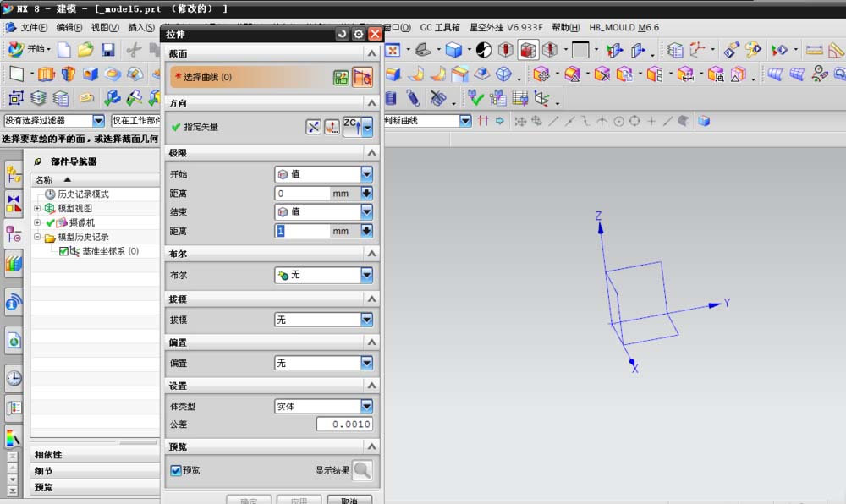846x504 pixels.
Task: Click the 名称 column header
Action: tap(95, 179)
